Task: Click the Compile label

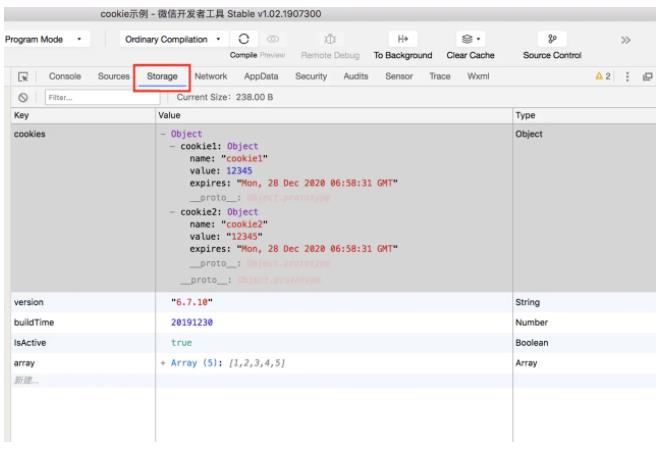Action: pyautogui.click(x=243, y=55)
